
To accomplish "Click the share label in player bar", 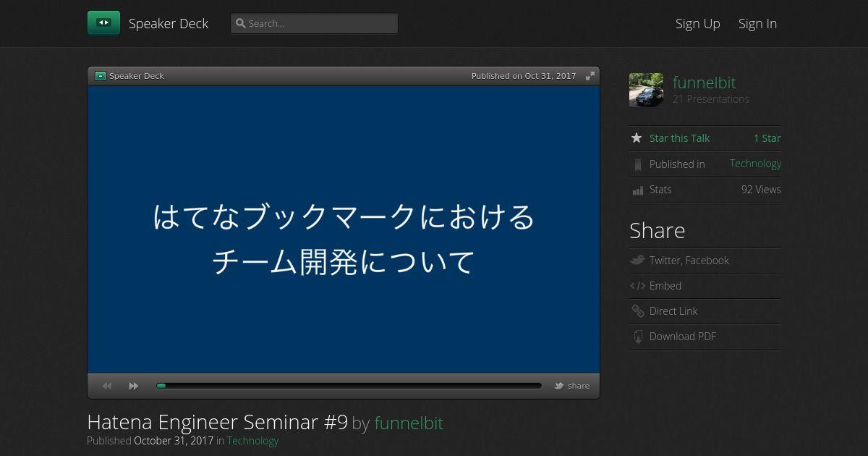I will click(579, 386).
